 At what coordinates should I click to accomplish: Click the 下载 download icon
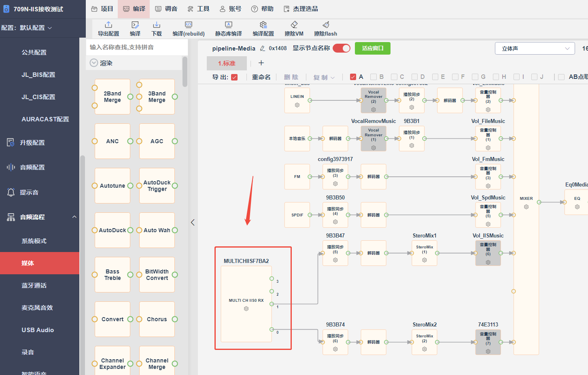point(157,25)
